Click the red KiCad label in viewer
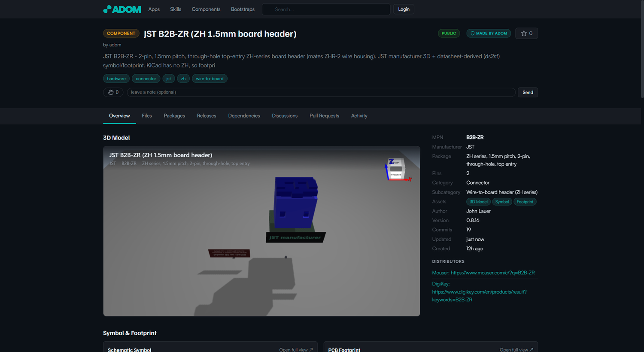The width and height of the screenshot is (644, 352). coord(229,254)
